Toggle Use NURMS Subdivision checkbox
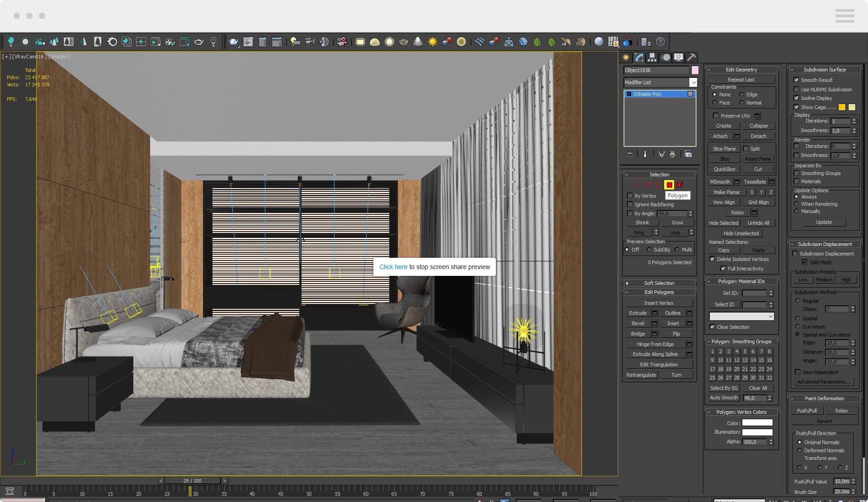This screenshot has width=868, height=502. coord(796,90)
